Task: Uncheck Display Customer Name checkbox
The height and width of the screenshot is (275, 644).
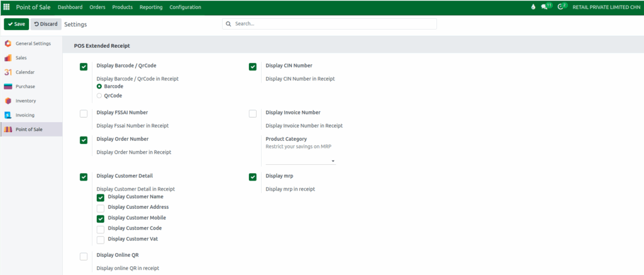Action: (101, 198)
